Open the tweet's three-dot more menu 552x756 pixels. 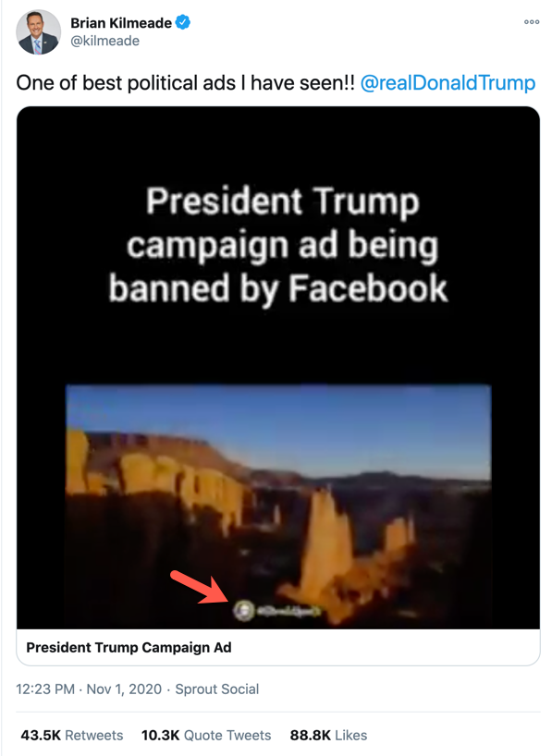coord(532,21)
